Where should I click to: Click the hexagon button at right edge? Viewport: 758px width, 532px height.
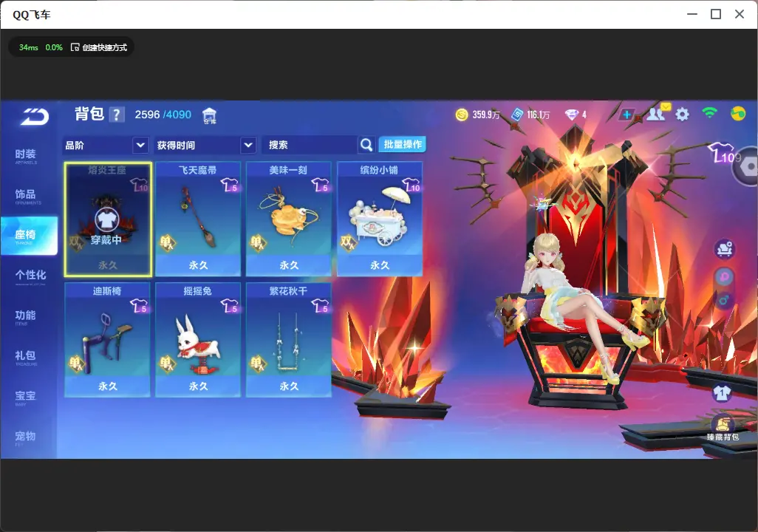[747, 167]
